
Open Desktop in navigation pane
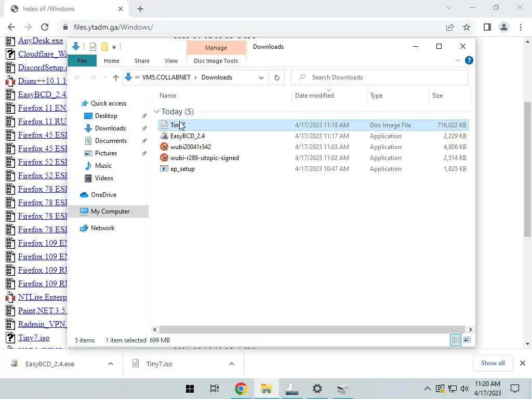[106, 116]
